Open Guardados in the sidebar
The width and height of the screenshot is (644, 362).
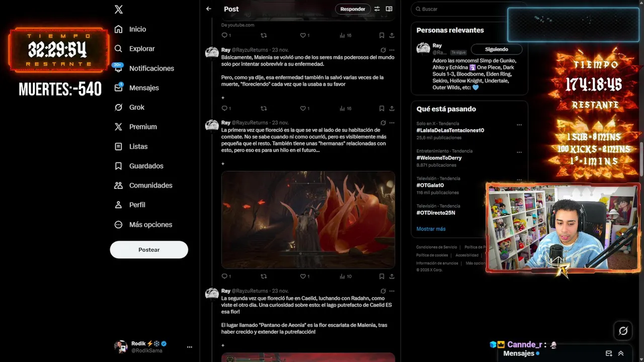[139, 166]
